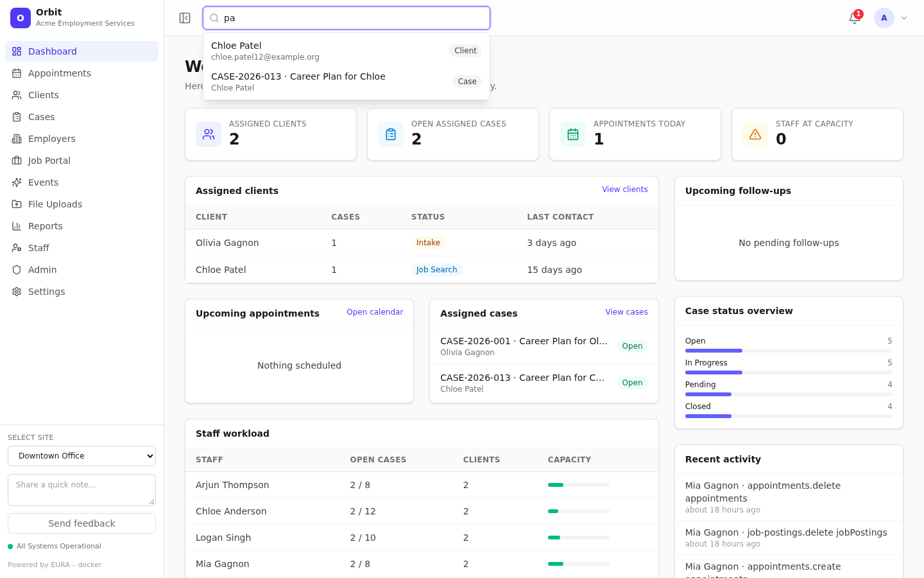Select Chloe Patel client search result
The image size is (924, 578).
click(346, 51)
